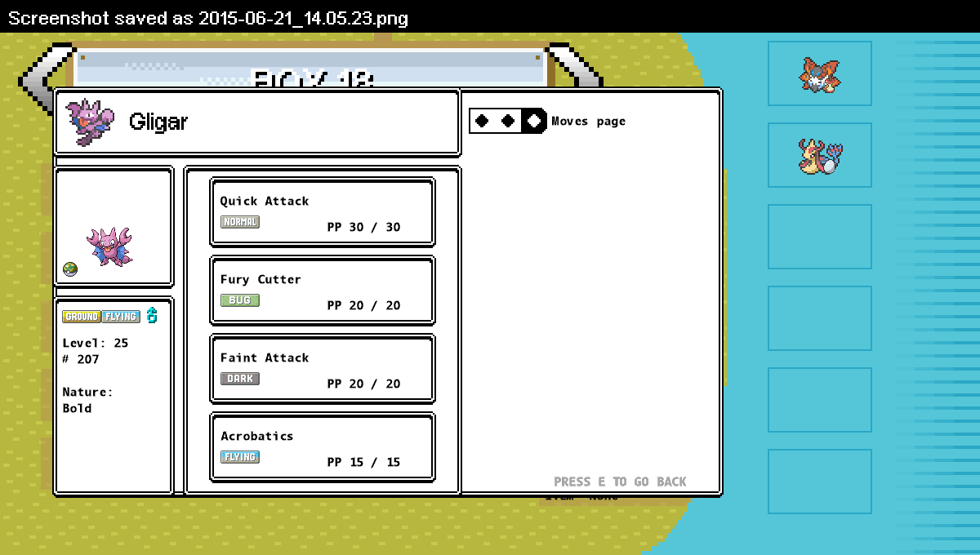Click the BUG type tag on Fury Cutter
Screen dimensions: 980x555
pos(240,300)
